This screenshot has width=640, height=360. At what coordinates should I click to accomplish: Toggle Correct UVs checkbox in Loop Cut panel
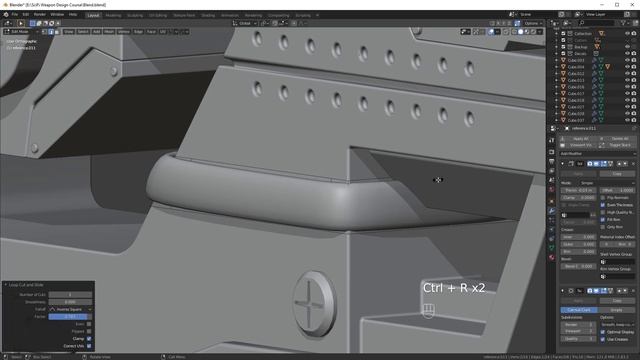[89, 346]
